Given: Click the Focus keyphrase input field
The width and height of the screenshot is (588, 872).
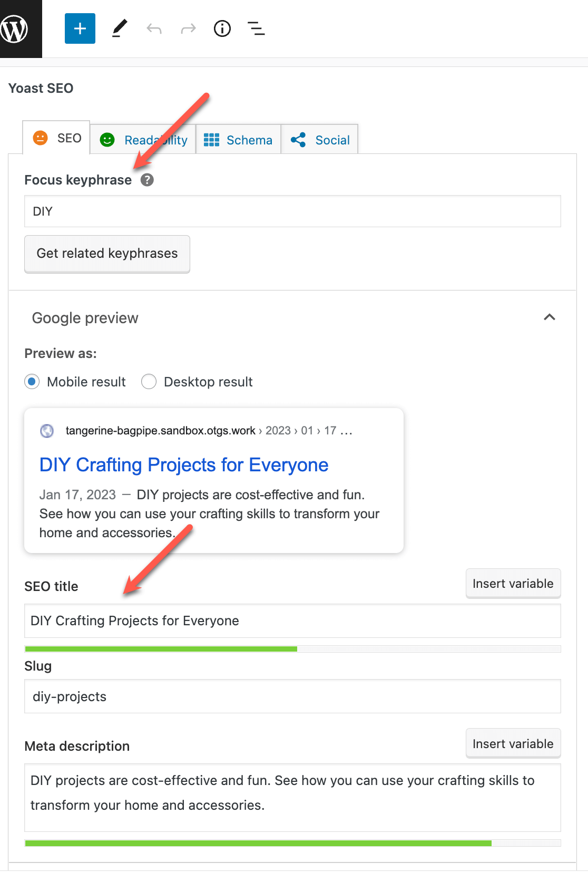Looking at the screenshot, I should (292, 211).
